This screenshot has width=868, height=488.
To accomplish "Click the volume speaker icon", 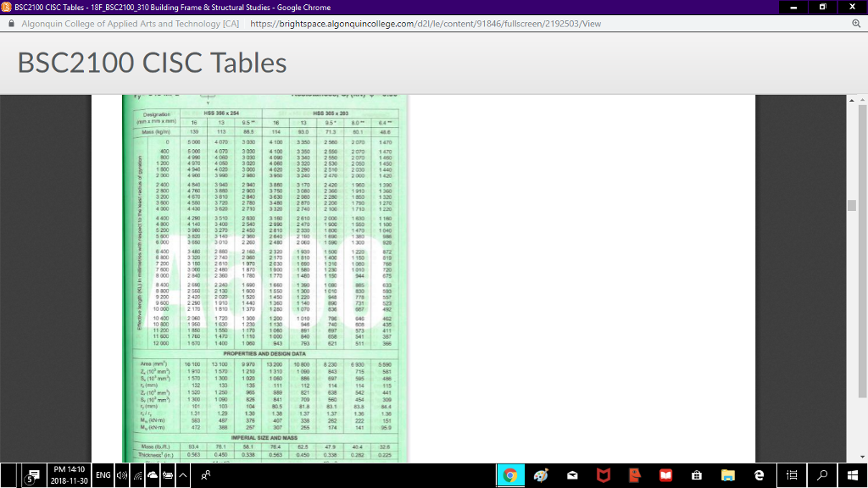I will (x=122, y=475).
